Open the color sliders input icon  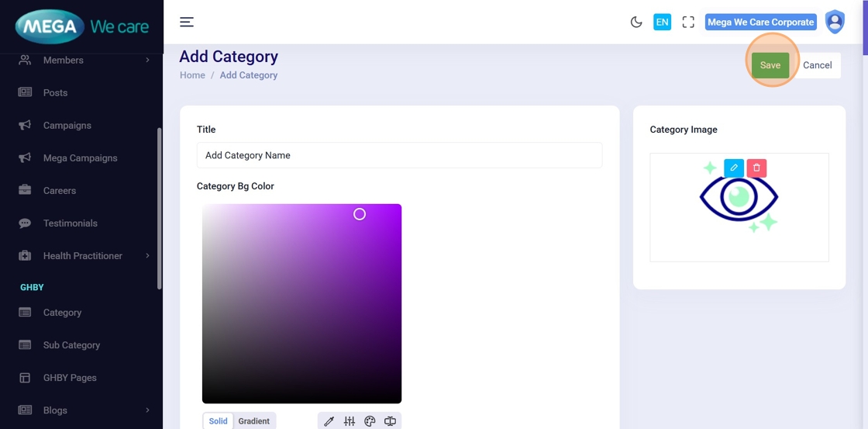point(350,421)
